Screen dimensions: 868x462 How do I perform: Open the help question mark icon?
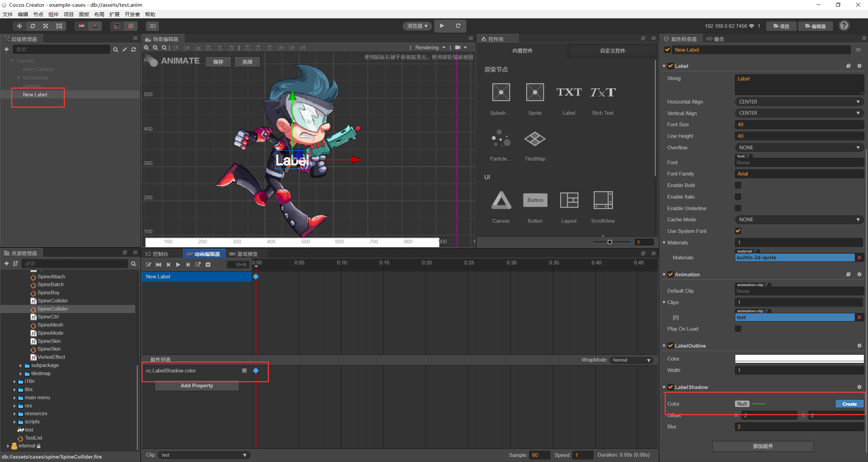[x=844, y=26]
